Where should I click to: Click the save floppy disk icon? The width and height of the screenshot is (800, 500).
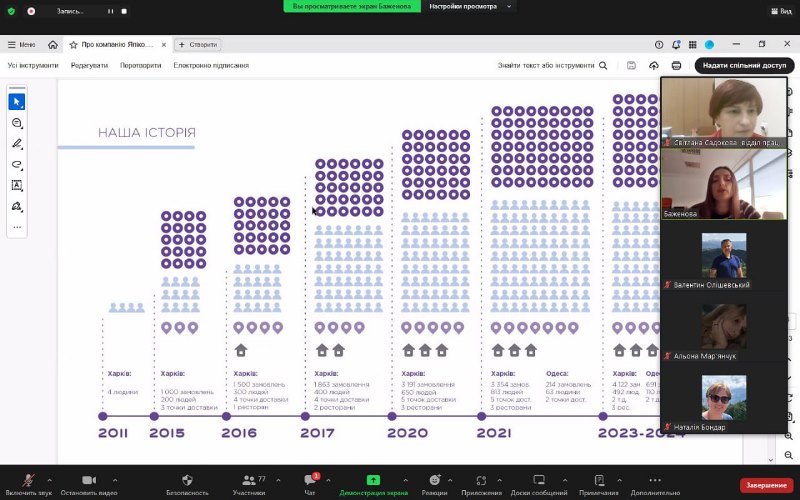631,65
